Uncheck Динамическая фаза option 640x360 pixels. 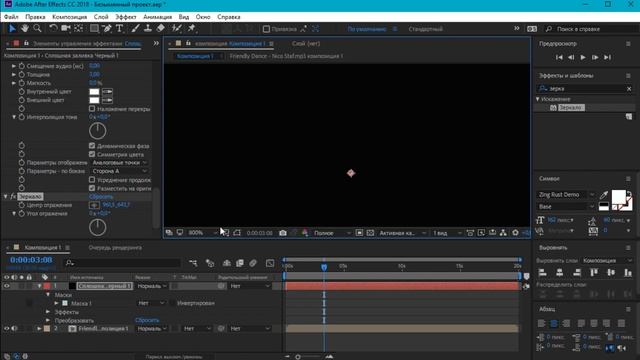pyautogui.click(x=92, y=146)
